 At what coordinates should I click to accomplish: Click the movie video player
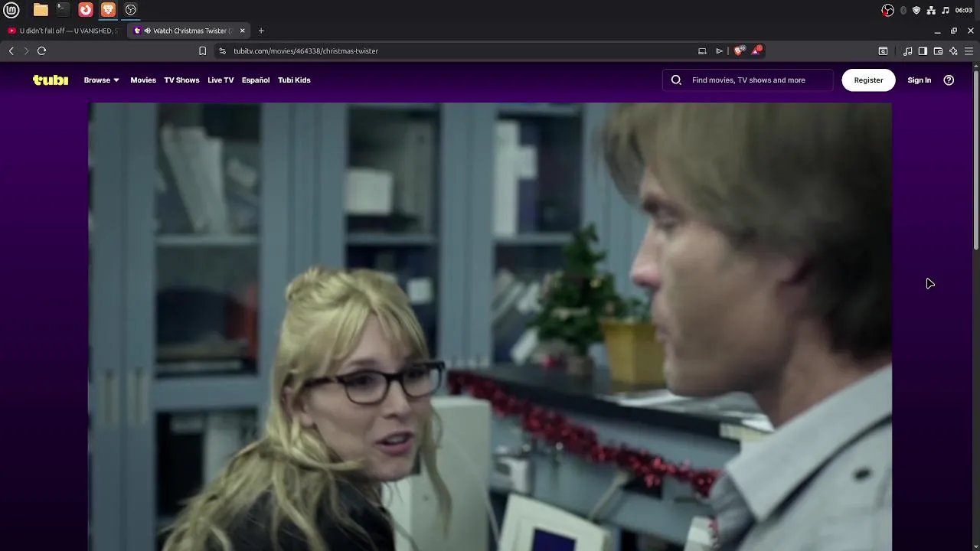tap(490, 327)
